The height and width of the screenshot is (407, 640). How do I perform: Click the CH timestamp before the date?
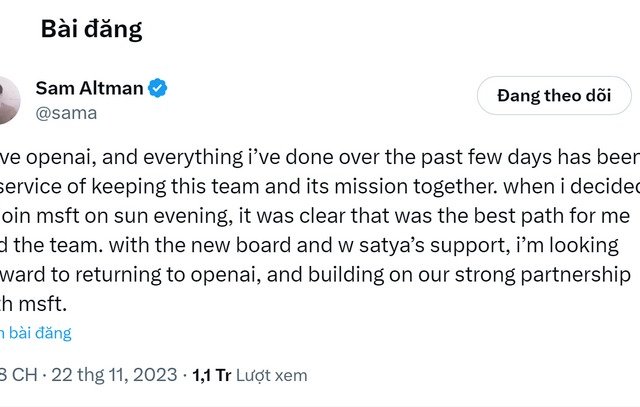point(18,375)
